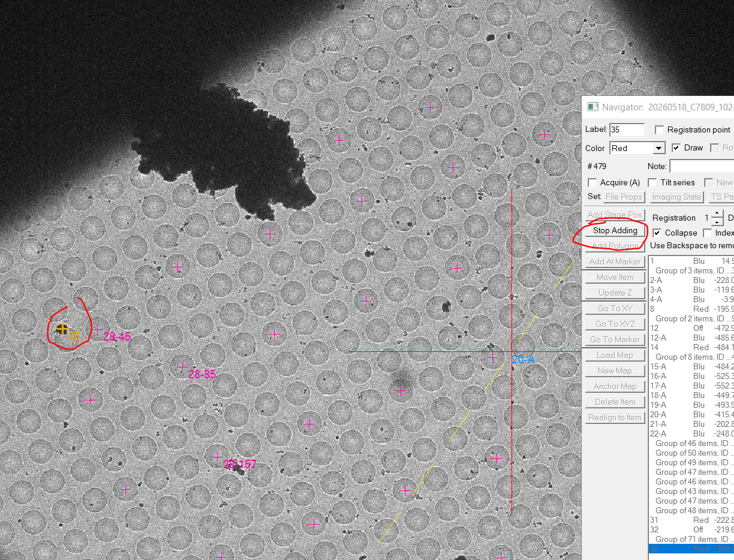Expand the Group of 8 items row

(x=691, y=357)
